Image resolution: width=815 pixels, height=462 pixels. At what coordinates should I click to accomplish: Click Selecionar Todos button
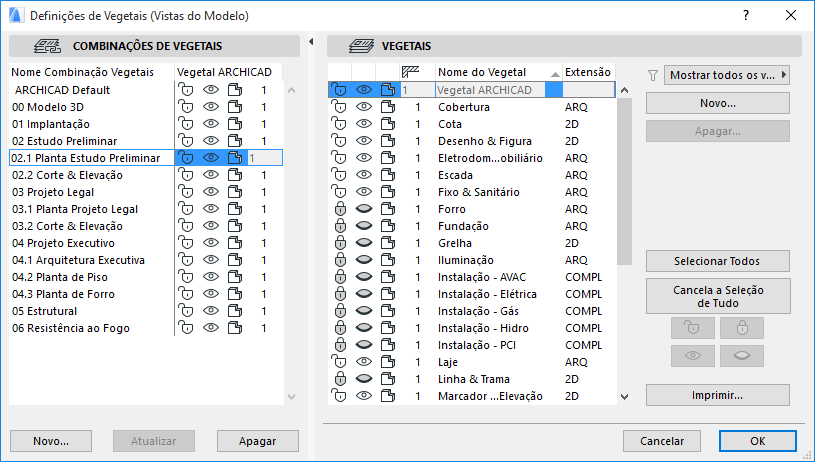(x=718, y=261)
